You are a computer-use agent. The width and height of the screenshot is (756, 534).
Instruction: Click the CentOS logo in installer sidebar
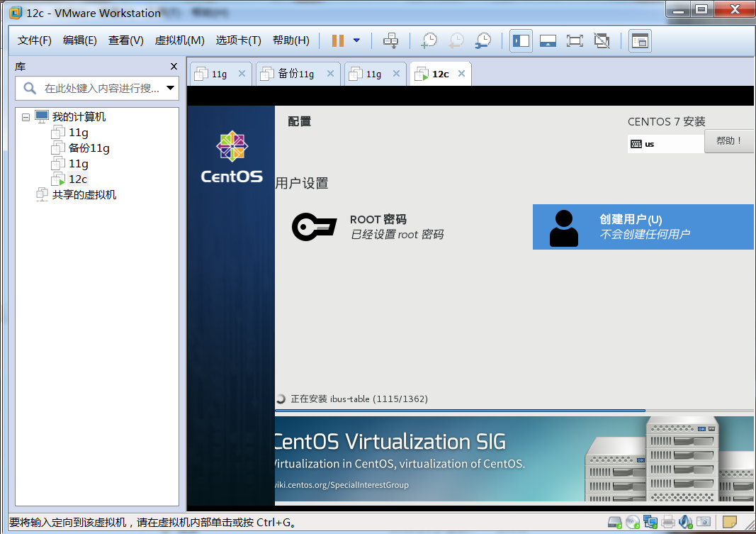[232, 157]
